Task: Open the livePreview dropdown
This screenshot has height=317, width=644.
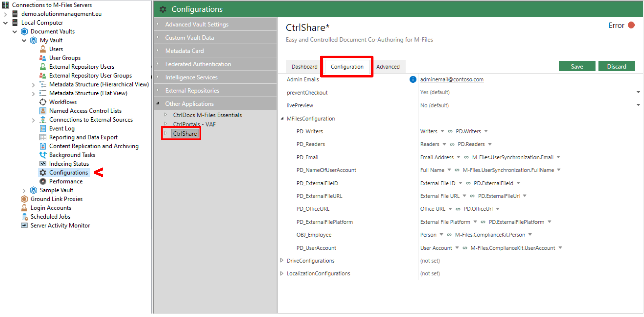Action: click(638, 105)
